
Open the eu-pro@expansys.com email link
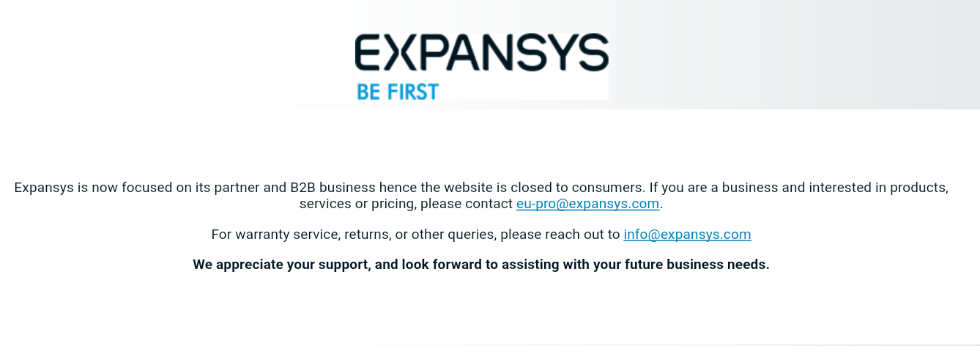pos(588,204)
